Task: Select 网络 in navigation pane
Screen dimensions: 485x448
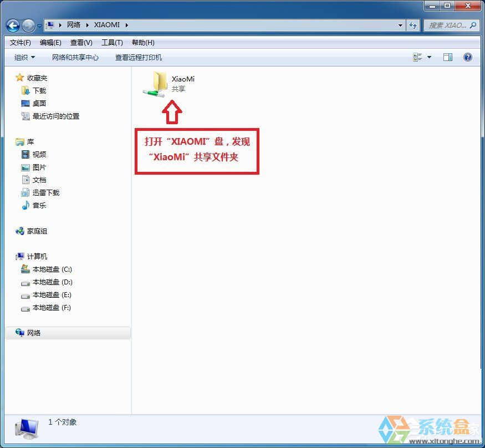Action: click(x=34, y=333)
